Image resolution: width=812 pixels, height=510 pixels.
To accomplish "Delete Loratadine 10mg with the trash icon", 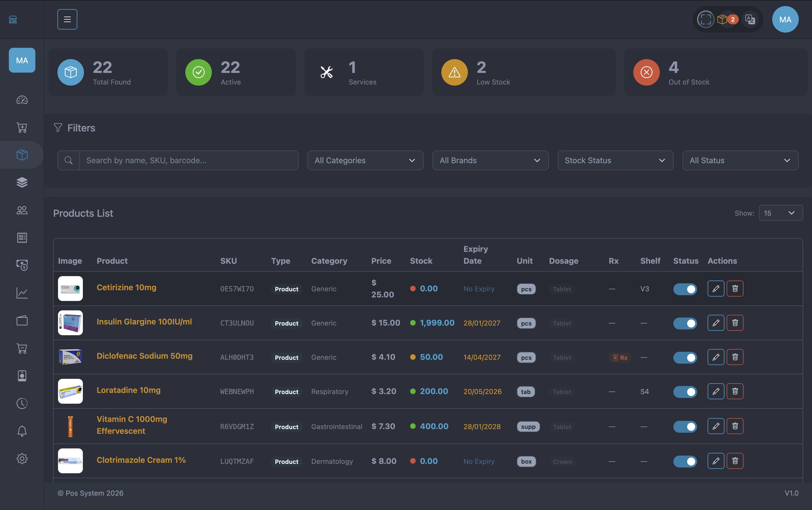I will pos(735,391).
